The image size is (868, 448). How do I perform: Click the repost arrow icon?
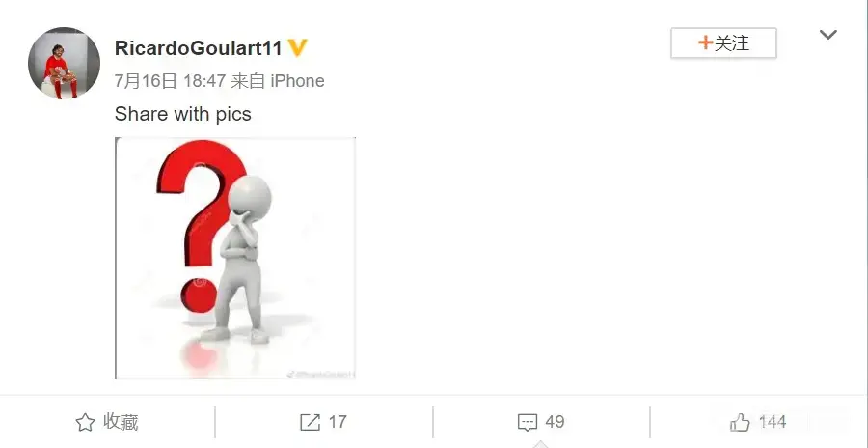(x=310, y=423)
